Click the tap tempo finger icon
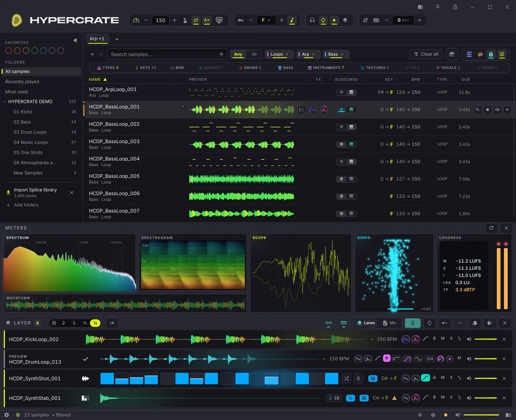The width and height of the screenshot is (516, 420). click(185, 20)
